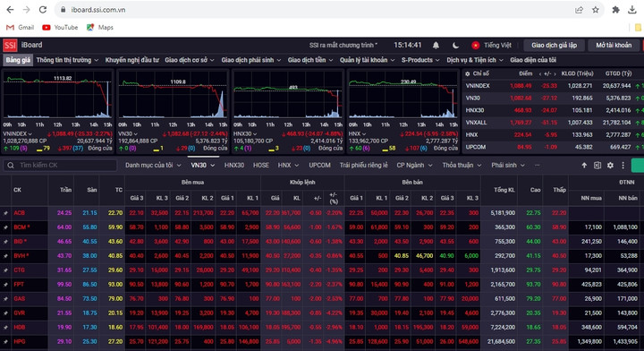The height and width of the screenshot is (351, 644).
Task: Toggle dark mode moon icon
Action: coord(455,45)
